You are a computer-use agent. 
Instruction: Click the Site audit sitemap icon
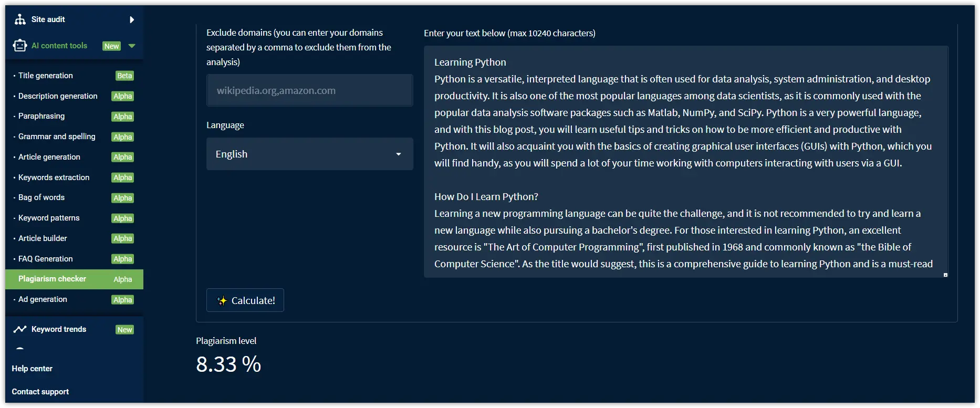(x=19, y=19)
